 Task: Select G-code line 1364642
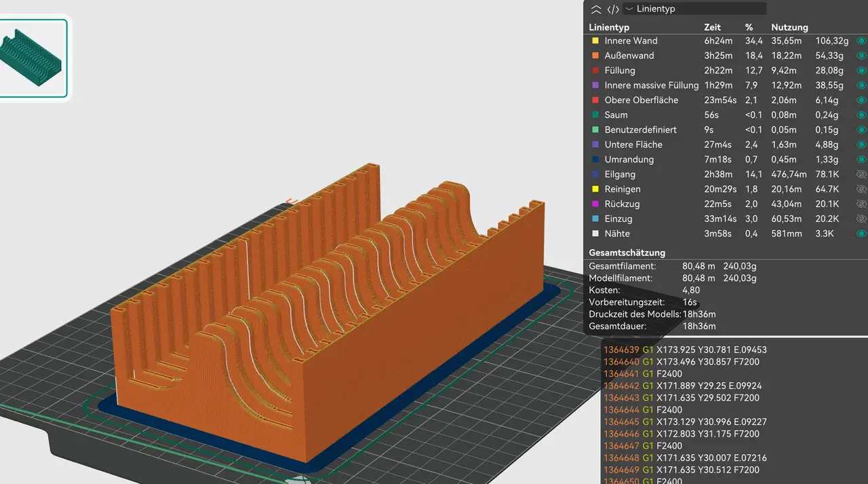(682, 386)
